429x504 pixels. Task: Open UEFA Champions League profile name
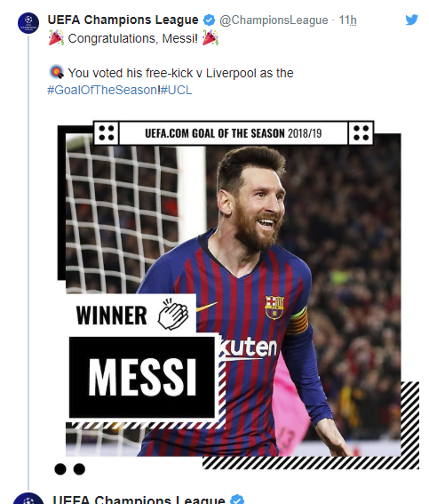click(x=123, y=20)
